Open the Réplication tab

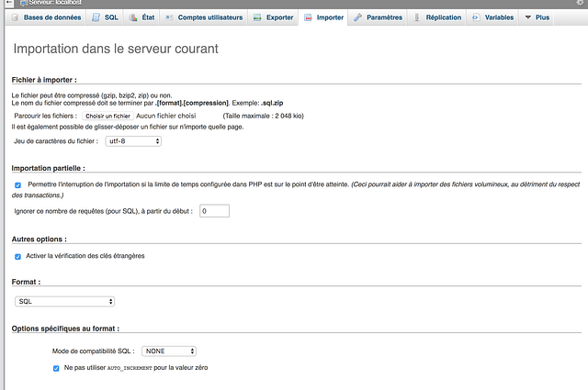pos(437,17)
